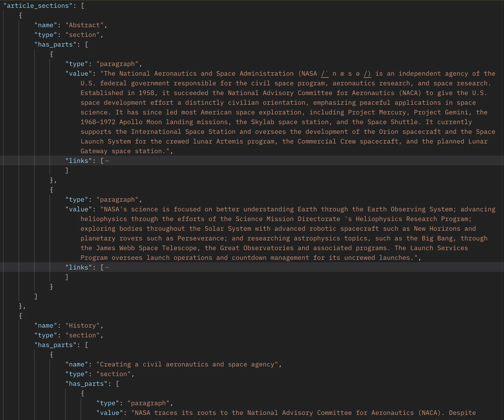Screen dimensions: 504x420
Task: Select the "History" name value
Action: pos(83,325)
